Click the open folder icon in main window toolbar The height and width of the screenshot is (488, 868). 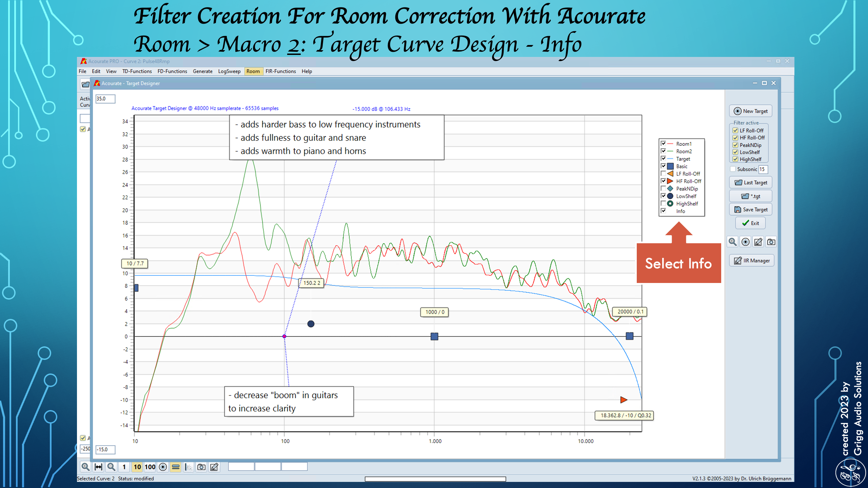[85, 84]
